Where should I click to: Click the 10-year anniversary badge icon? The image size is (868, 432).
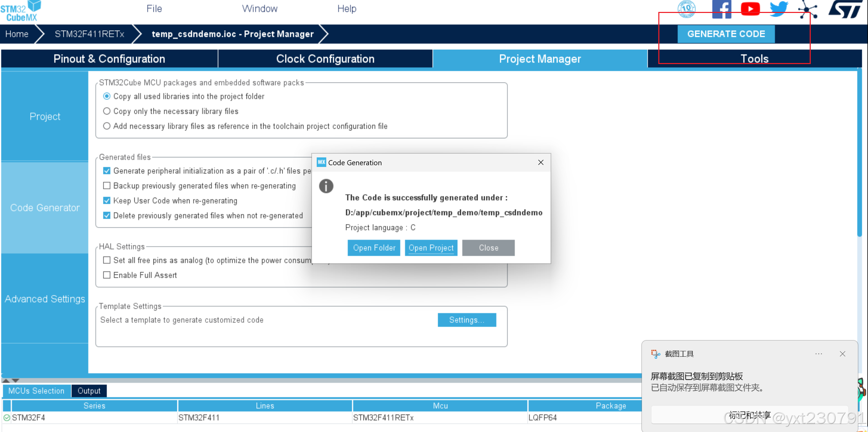tap(686, 9)
